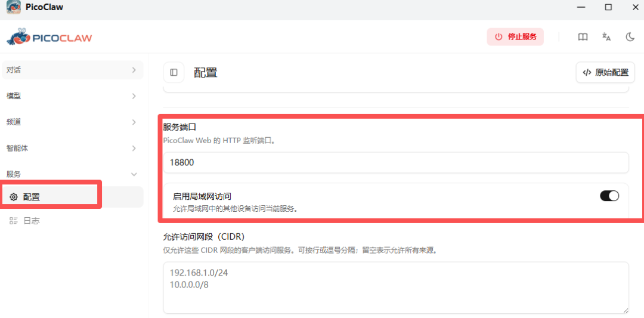Image resolution: width=644 pixels, height=318 pixels.
Task: Click the 允许访问网段（CIDR）heading
Action: coord(204,237)
